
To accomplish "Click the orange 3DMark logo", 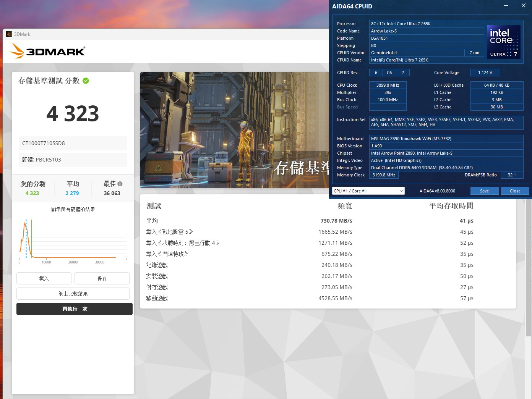I will click(47, 51).
